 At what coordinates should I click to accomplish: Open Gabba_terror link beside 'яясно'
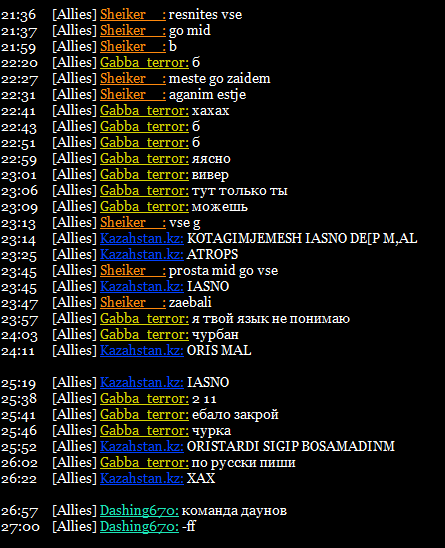point(144,159)
